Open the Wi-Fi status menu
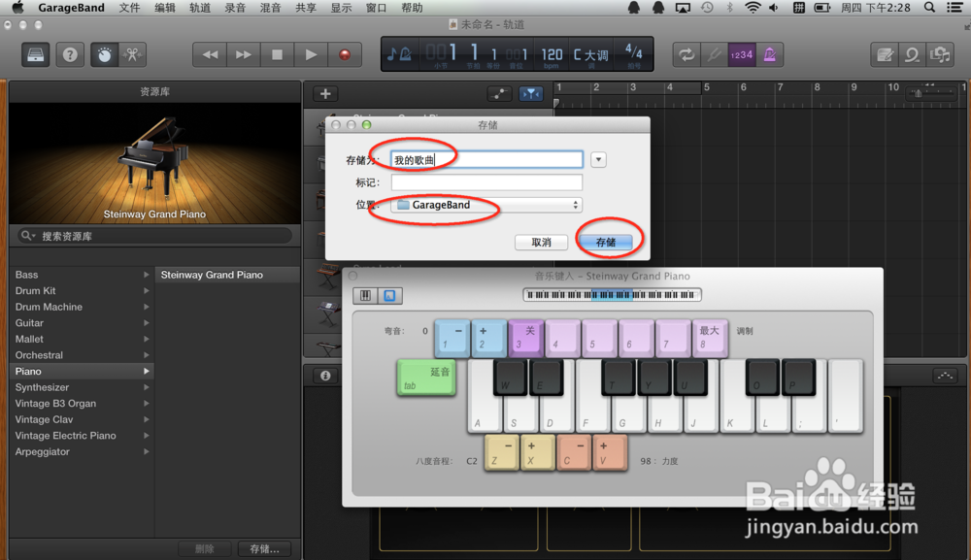The width and height of the screenshot is (971, 560). click(x=753, y=8)
